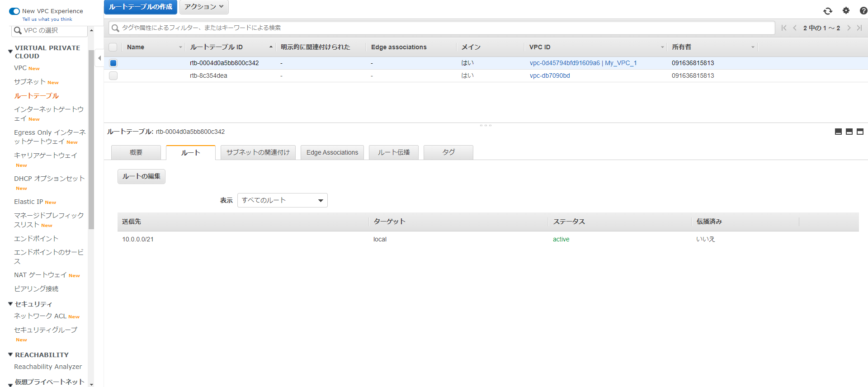Open サブネット in the sidebar
868x387 pixels.
tap(30, 82)
